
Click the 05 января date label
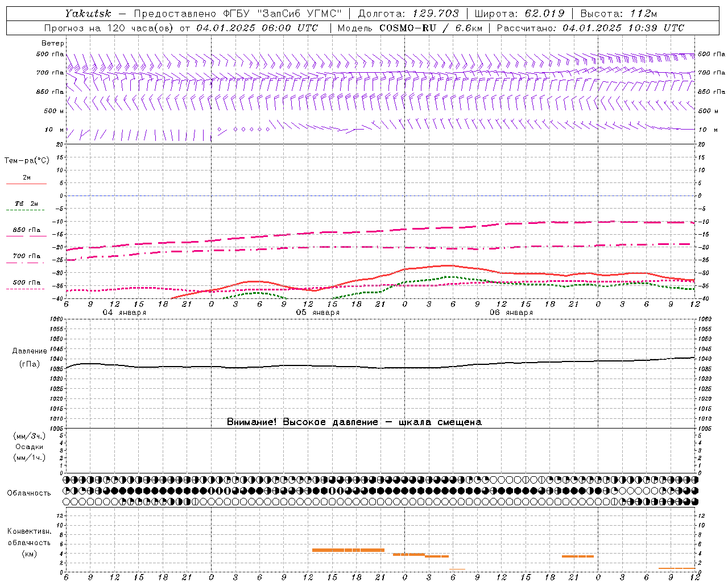pos(317,313)
